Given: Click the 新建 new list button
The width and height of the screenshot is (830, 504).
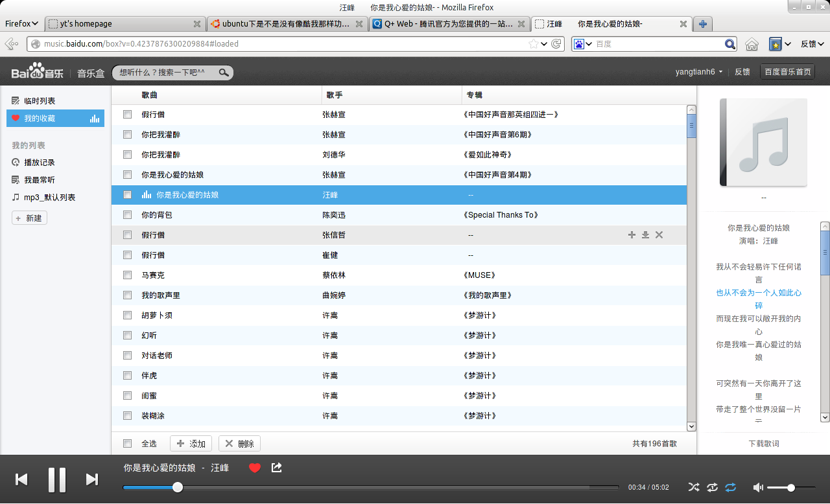Looking at the screenshot, I should click(x=29, y=218).
